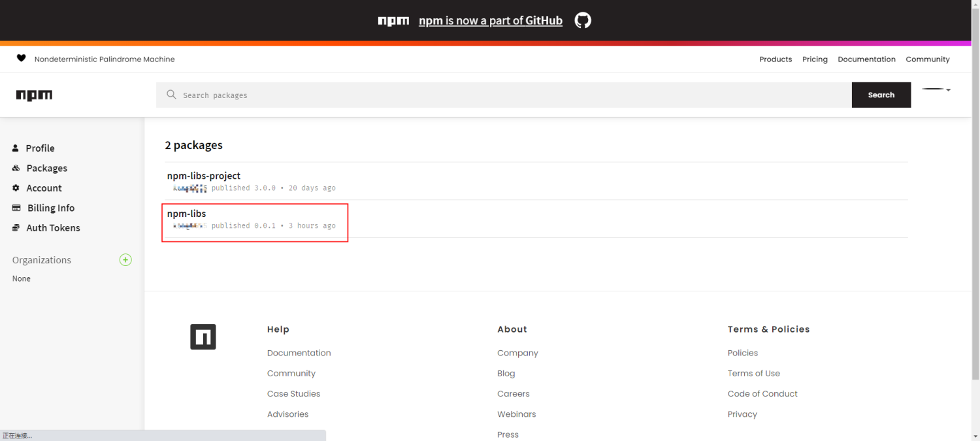This screenshot has width=980, height=441.
Task: Click the About footer heading
Action: click(x=512, y=329)
